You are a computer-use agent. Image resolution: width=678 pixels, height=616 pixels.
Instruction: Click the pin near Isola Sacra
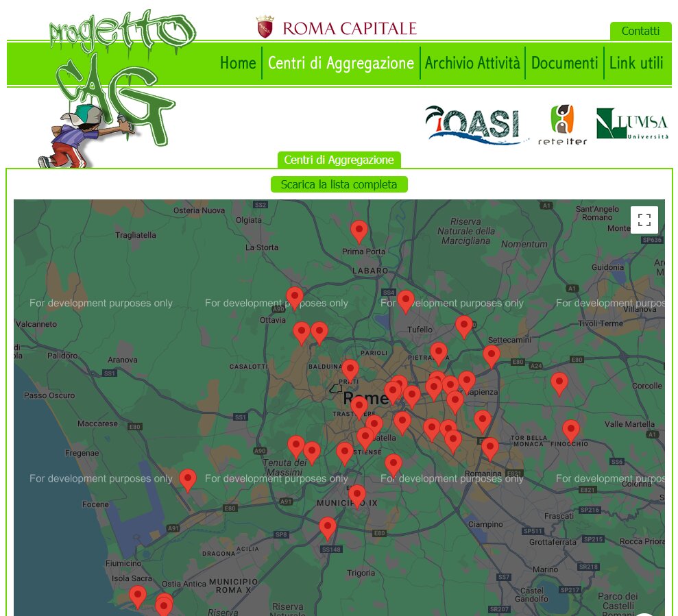tap(138, 595)
